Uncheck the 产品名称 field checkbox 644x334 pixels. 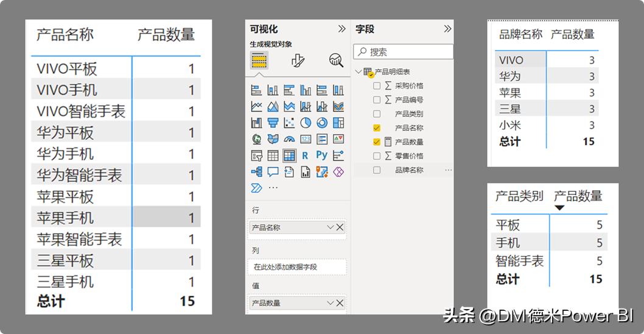coord(377,128)
